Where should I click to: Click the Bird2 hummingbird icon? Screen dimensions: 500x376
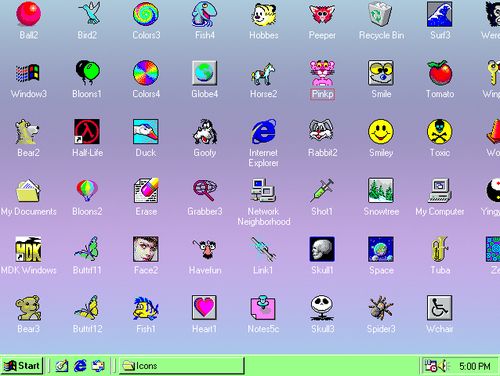[88, 14]
